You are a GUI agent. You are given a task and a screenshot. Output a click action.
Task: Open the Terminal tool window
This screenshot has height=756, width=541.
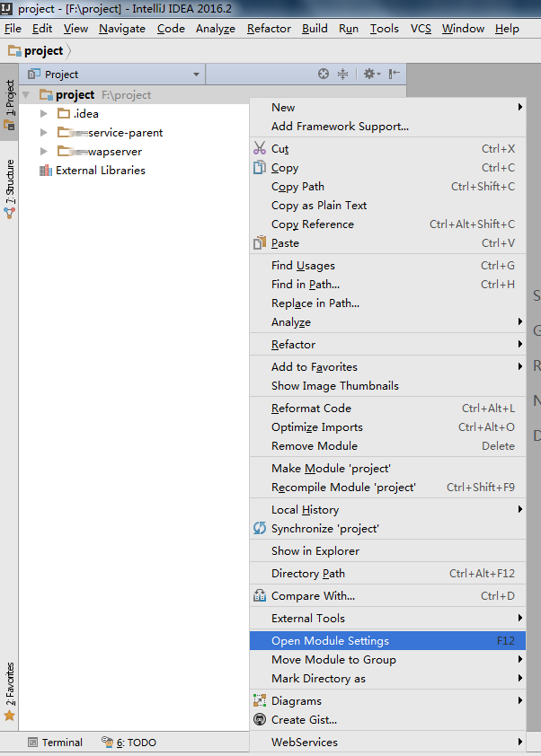(56, 742)
